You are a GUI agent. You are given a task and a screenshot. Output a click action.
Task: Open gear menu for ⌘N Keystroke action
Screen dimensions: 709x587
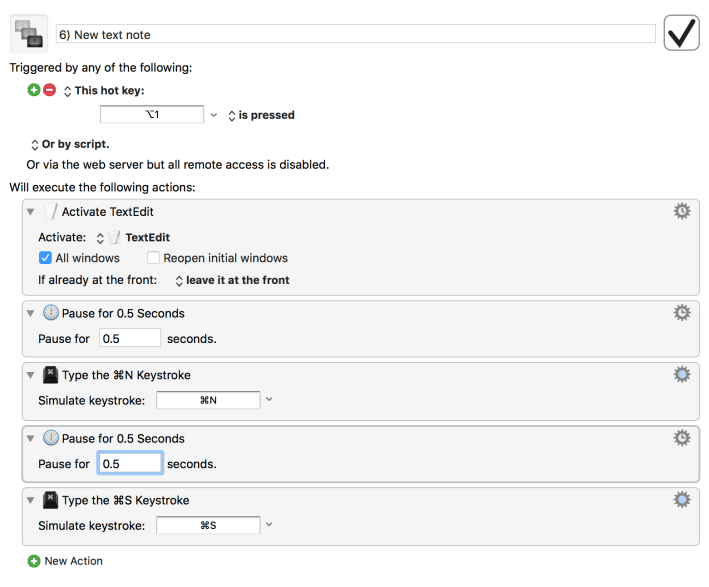[x=682, y=375]
